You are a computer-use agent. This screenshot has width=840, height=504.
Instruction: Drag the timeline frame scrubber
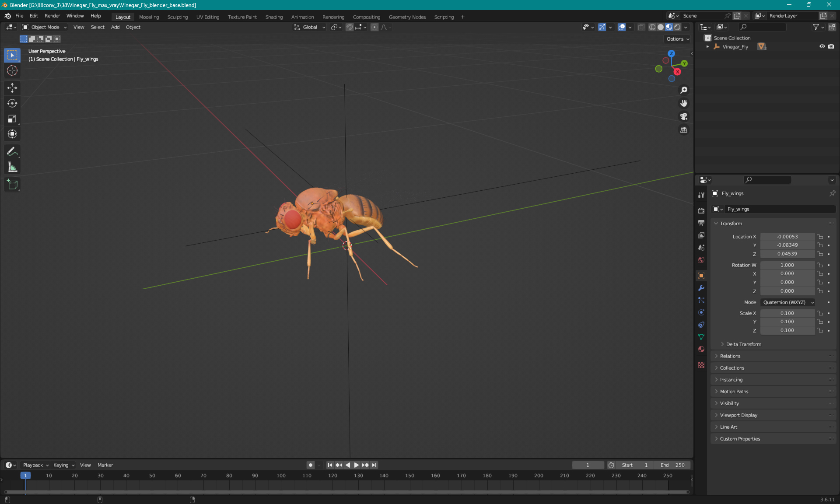pos(25,475)
